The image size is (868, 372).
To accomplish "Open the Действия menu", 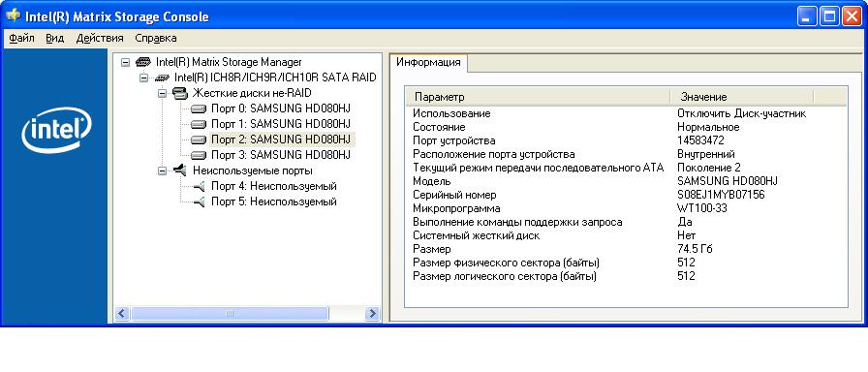I will click(100, 38).
